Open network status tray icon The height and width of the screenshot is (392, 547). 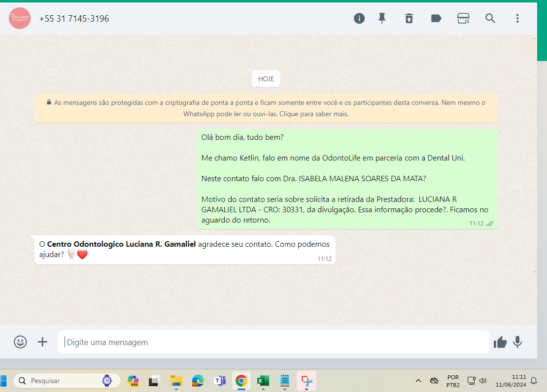(471, 381)
